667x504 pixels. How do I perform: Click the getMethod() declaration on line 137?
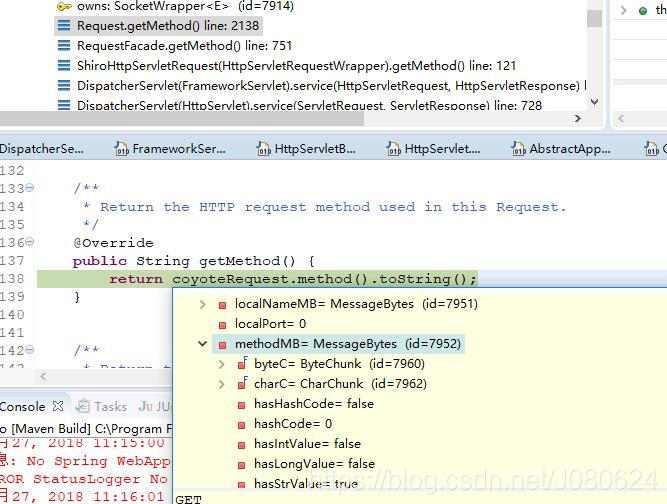[x=194, y=261]
